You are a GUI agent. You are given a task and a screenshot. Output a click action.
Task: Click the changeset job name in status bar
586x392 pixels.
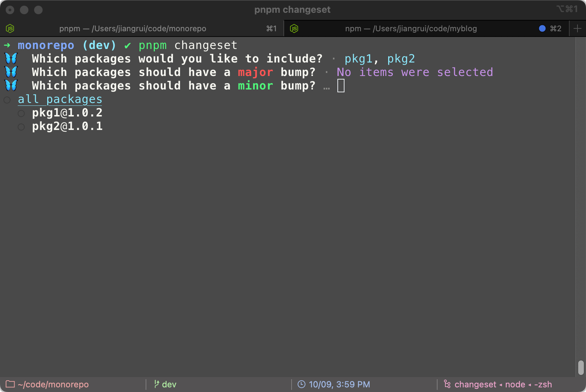click(475, 384)
